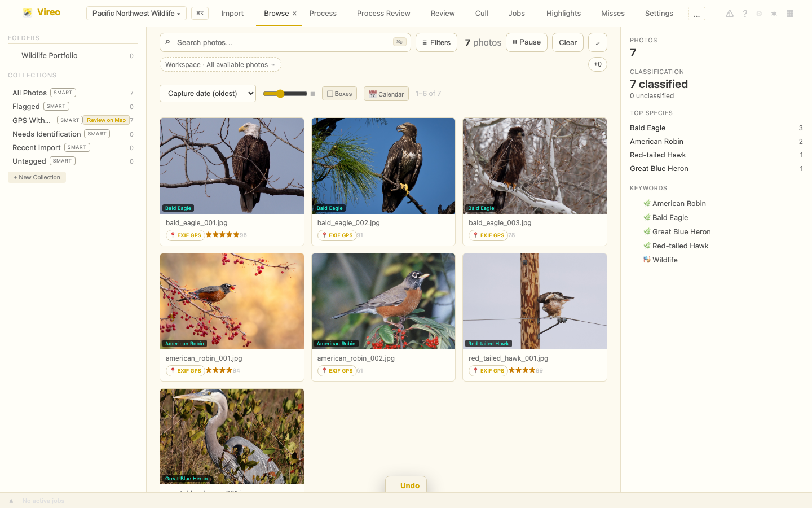Click the leaf icon beside American Robin keyword
Image resolution: width=812 pixels, height=508 pixels.
click(647, 203)
